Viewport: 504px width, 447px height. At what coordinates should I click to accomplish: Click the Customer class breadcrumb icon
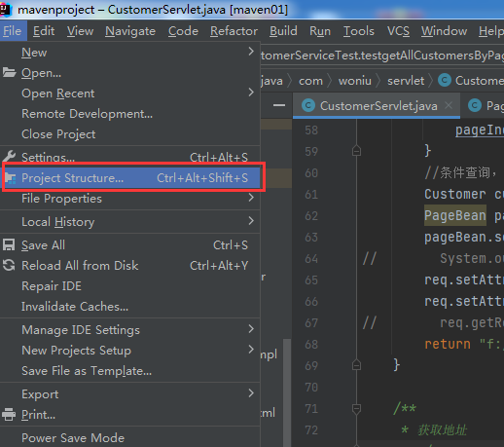click(445, 80)
